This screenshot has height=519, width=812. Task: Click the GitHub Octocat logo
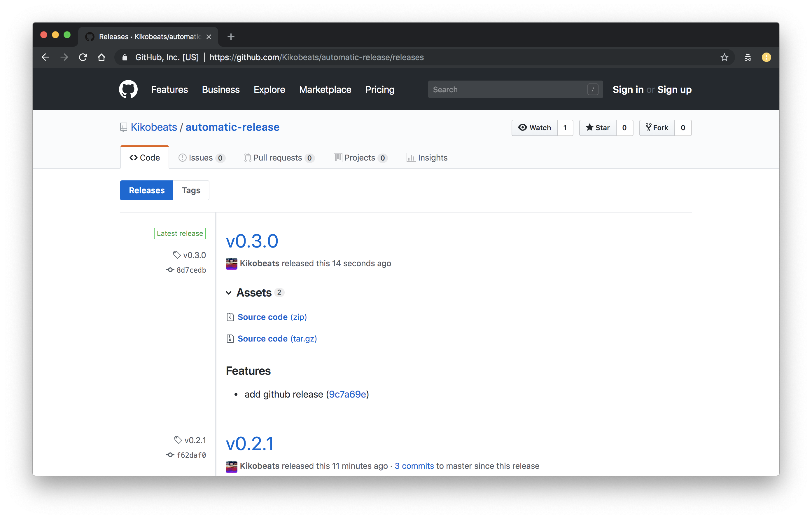[128, 89]
